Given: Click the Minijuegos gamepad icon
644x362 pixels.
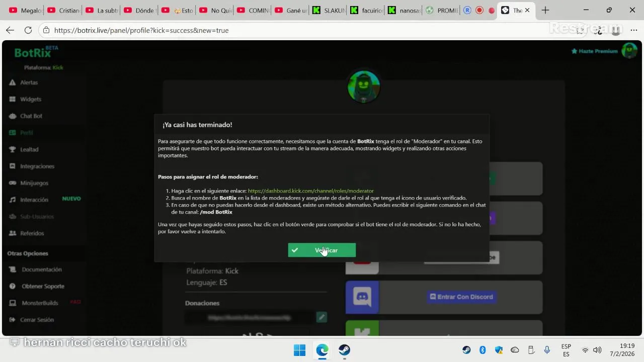Looking at the screenshot, I should click(x=13, y=183).
